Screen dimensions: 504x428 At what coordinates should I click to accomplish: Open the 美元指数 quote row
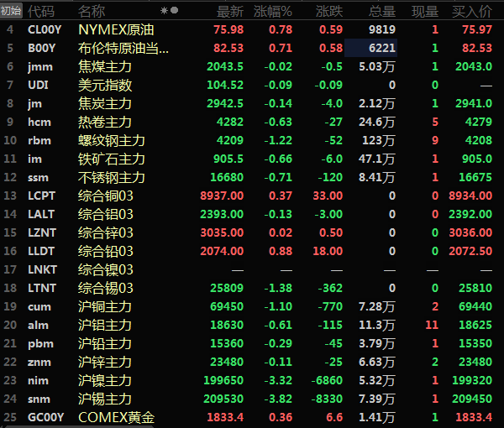105,85
